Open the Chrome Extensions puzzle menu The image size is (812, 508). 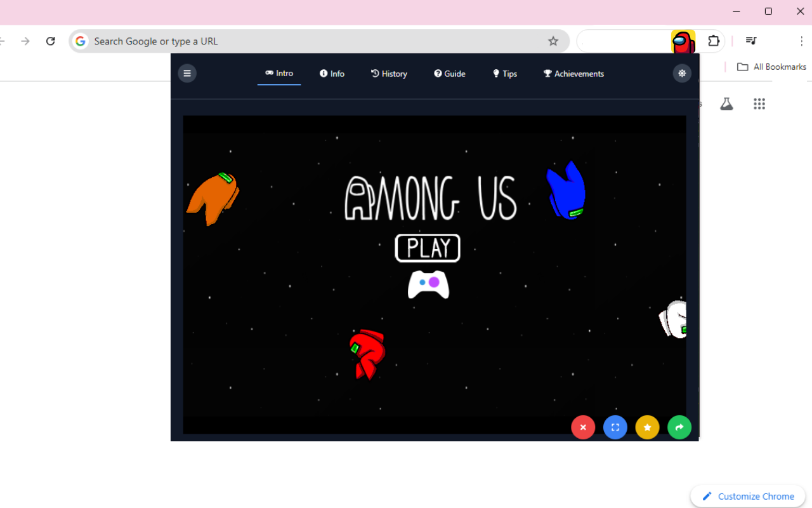click(x=714, y=41)
